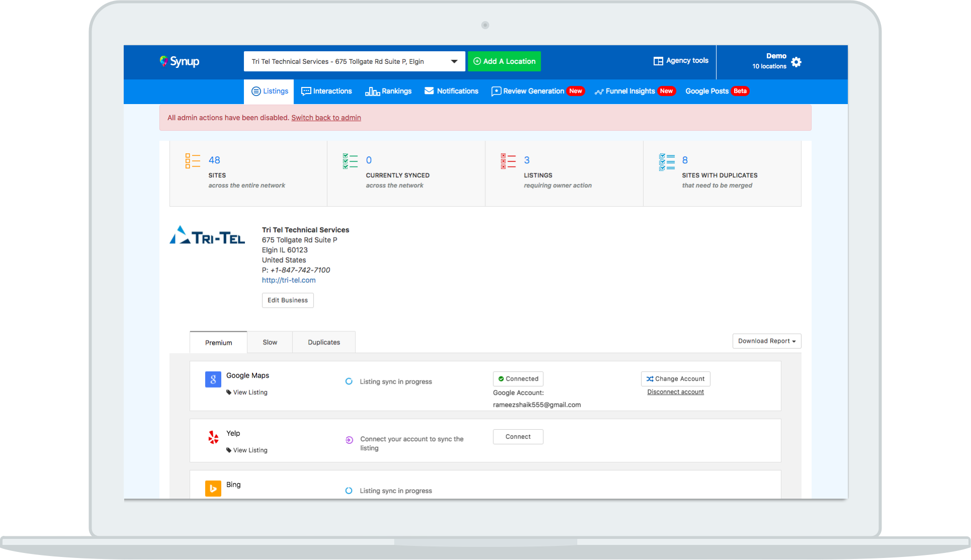This screenshot has width=971, height=560.
Task: Open Review Generation tab
Action: pos(538,91)
